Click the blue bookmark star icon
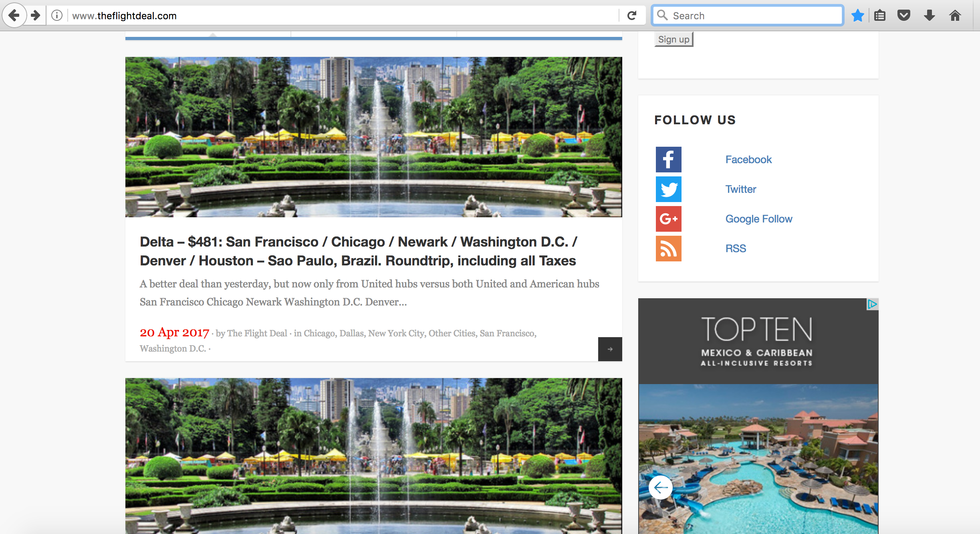This screenshot has width=980, height=534. 857,16
